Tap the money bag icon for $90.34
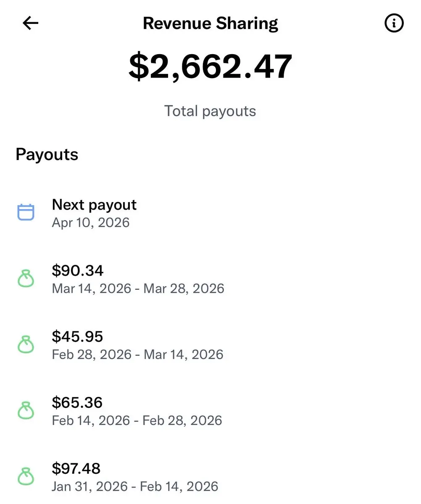Image resolution: width=421 pixels, height=504 pixels. 26,278
